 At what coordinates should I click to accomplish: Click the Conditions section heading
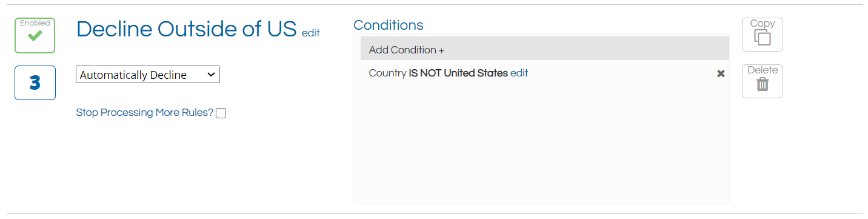pos(389,25)
